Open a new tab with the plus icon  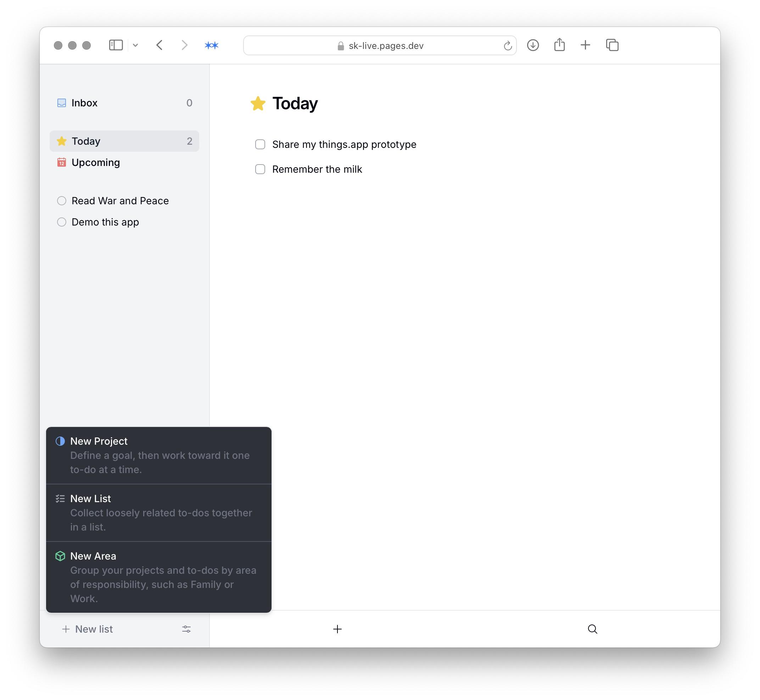[x=586, y=45]
